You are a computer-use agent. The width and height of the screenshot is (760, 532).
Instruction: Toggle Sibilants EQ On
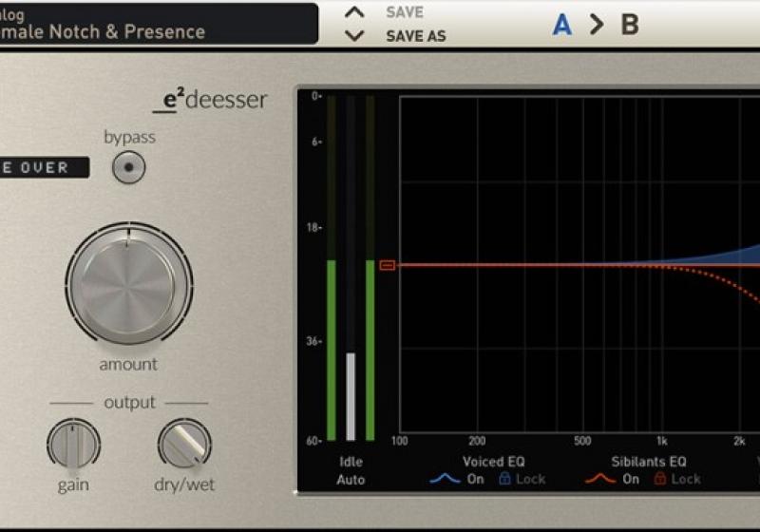pos(631,479)
